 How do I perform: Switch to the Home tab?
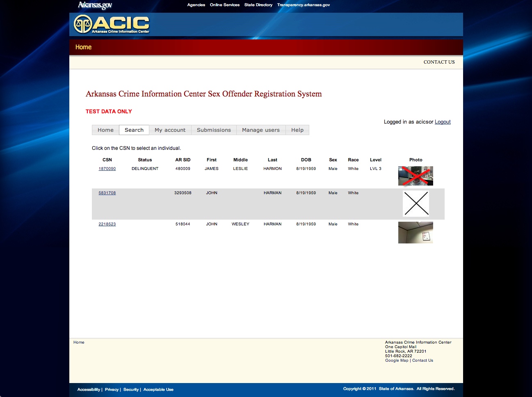pyautogui.click(x=105, y=130)
